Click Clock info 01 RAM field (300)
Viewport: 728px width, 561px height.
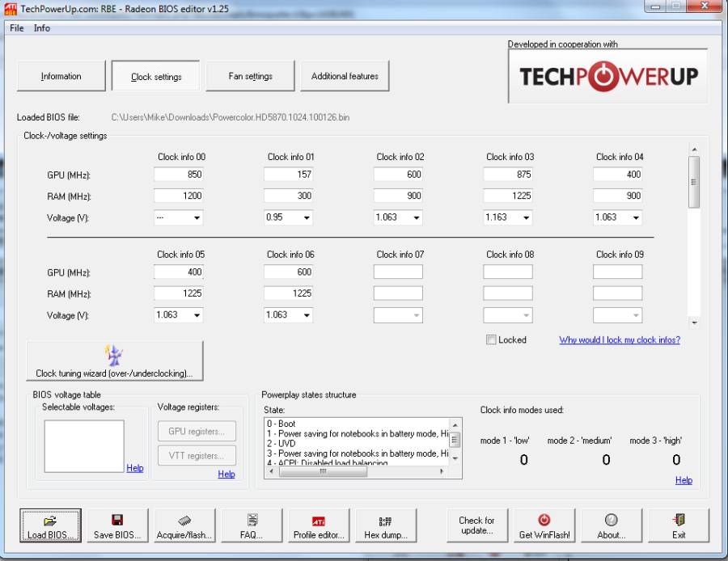pyautogui.click(x=288, y=196)
